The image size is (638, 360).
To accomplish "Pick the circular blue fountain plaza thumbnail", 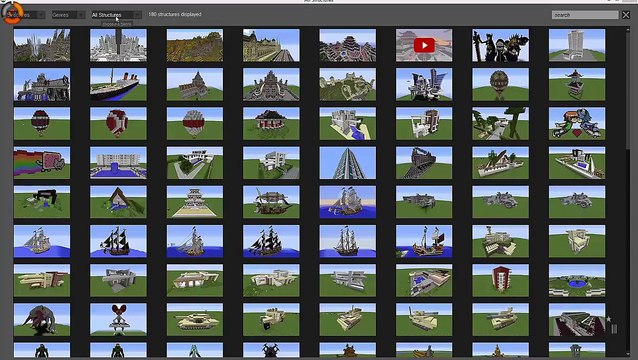I will 577,280.
